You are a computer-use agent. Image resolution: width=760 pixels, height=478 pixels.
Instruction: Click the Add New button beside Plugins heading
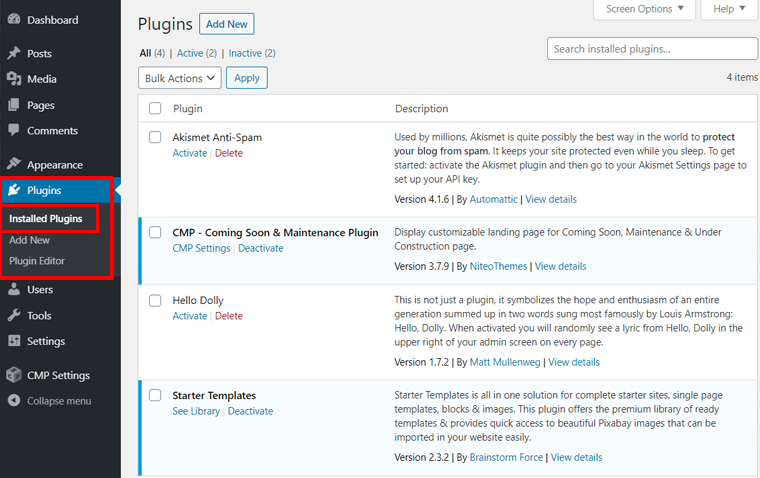click(227, 24)
